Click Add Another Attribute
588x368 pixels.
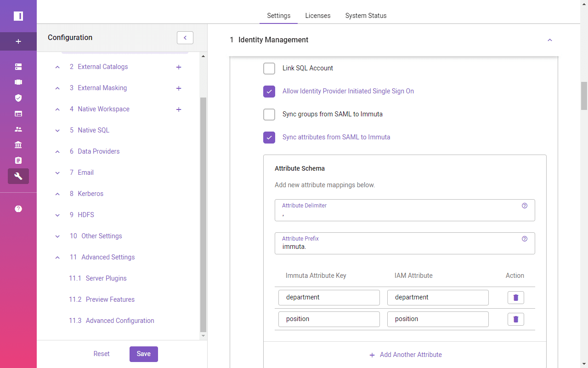click(x=406, y=355)
